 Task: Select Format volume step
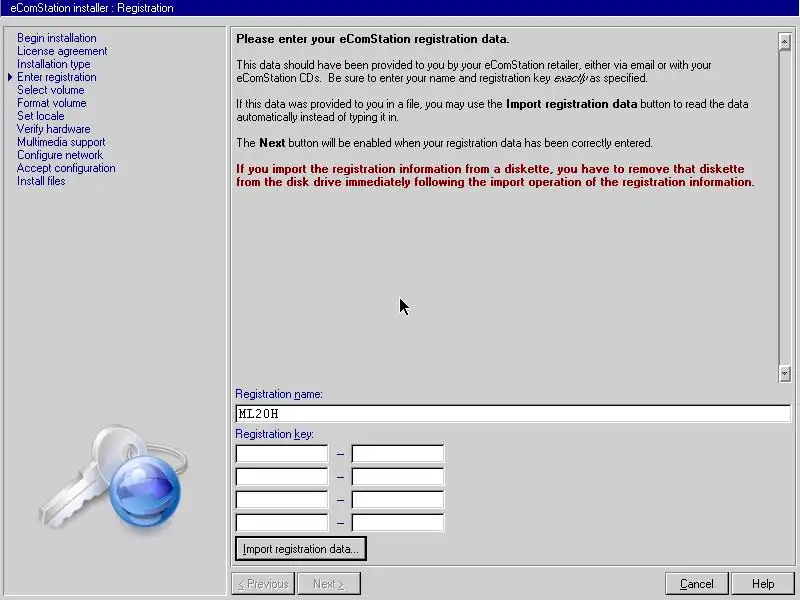point(52,103)
